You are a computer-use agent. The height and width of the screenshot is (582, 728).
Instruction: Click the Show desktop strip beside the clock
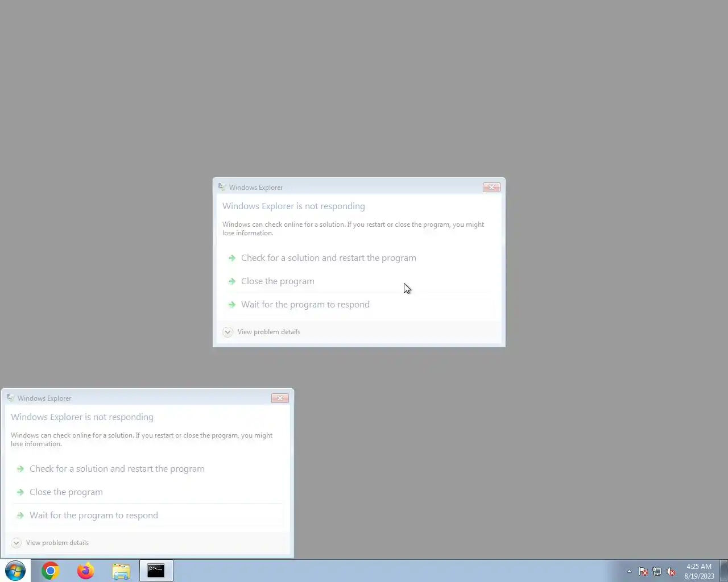point(724,571)
